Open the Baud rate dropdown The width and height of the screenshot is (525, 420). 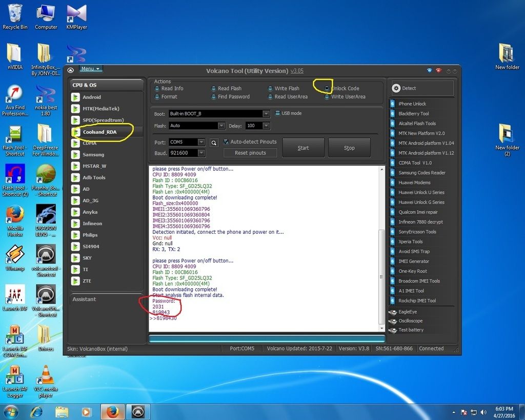coord(201,153)
